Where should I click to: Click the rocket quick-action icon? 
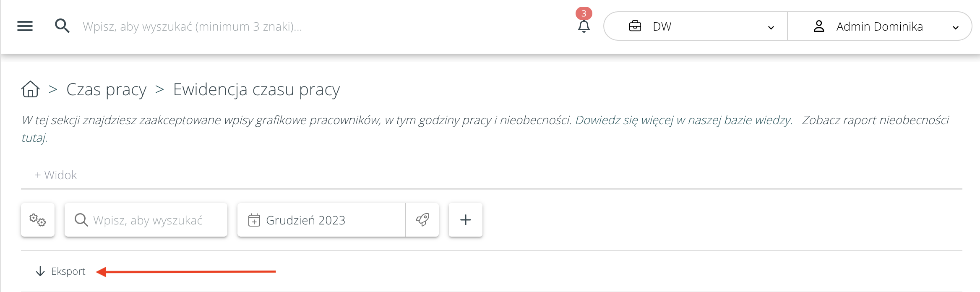(x=422, y=220)
